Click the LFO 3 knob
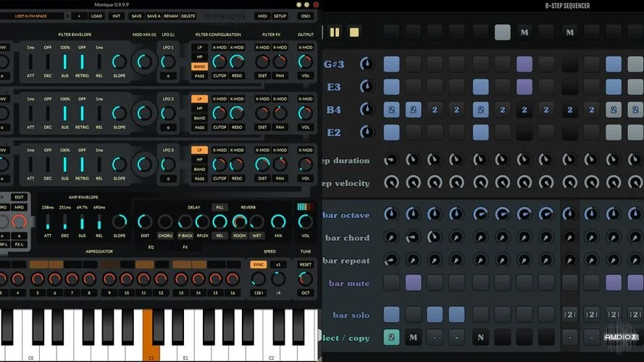Image resolution: width=644 pixels, height=362 pixels. point(167,164)
